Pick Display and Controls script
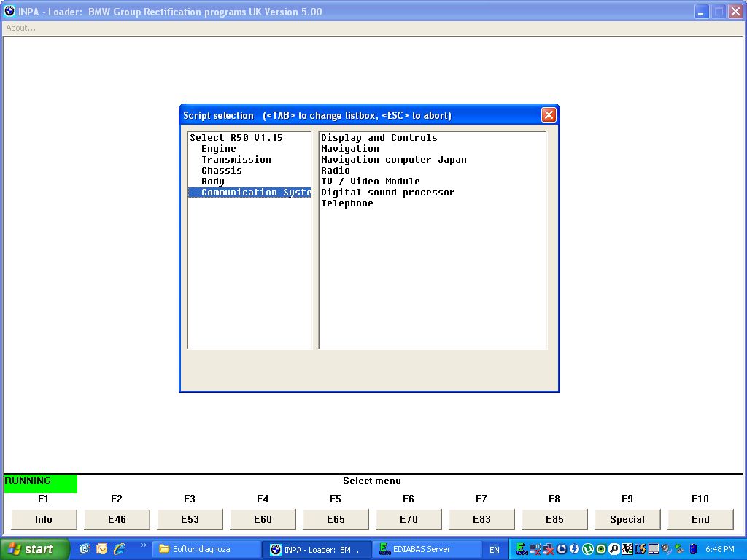Image resolution: width=747 pixels, height=560 pixels. (x=379, y=138)
